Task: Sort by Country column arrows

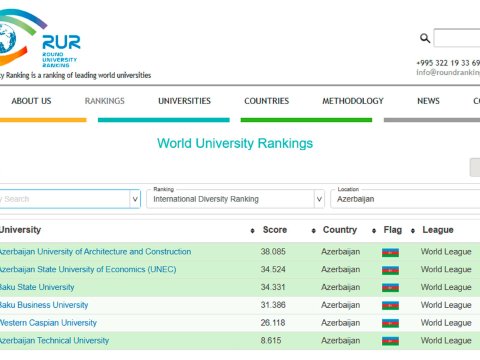Action: point(374,230)
